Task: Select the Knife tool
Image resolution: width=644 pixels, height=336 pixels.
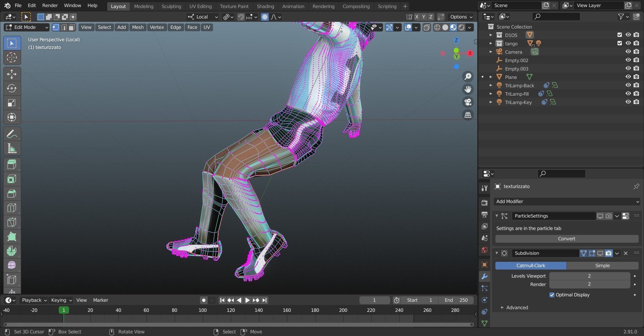Action: pyautogui.click(x=12, y=223)
